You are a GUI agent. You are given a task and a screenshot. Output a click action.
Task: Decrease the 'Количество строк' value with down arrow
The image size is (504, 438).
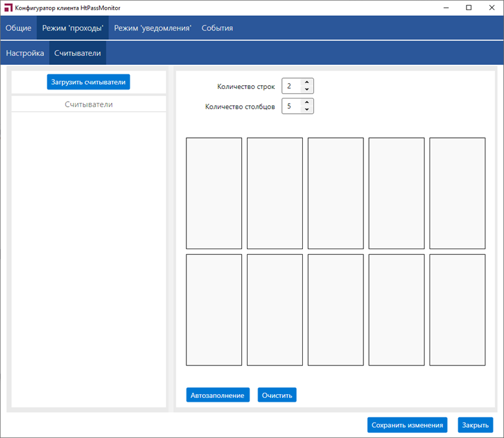tap(307, 90)
